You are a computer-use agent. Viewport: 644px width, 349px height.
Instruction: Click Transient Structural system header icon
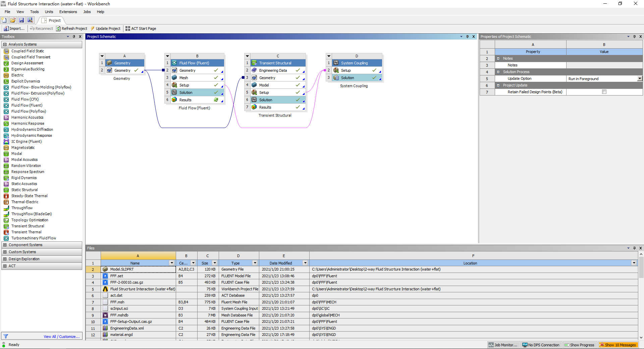point(254,63)
